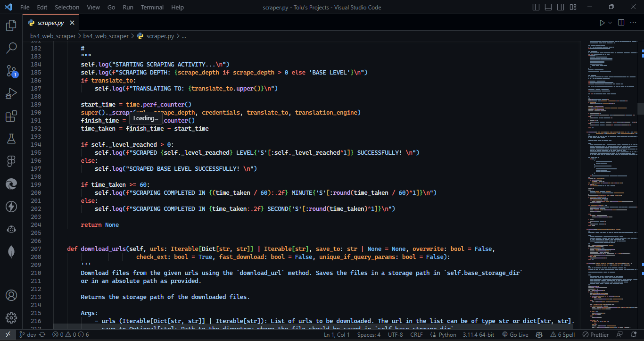
Task: Select the scraper.py editor tab
Action: point(51,23)
